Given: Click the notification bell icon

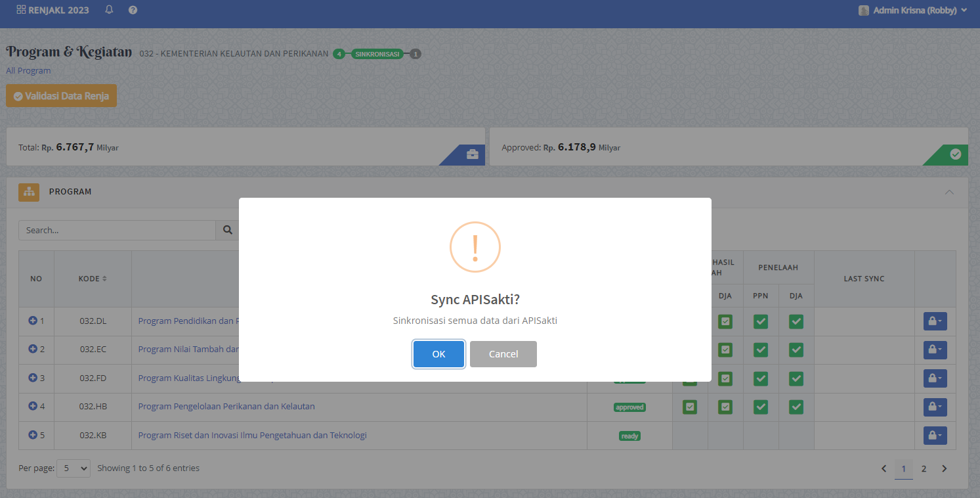Looking at the screenshot, I should (109, 10).
